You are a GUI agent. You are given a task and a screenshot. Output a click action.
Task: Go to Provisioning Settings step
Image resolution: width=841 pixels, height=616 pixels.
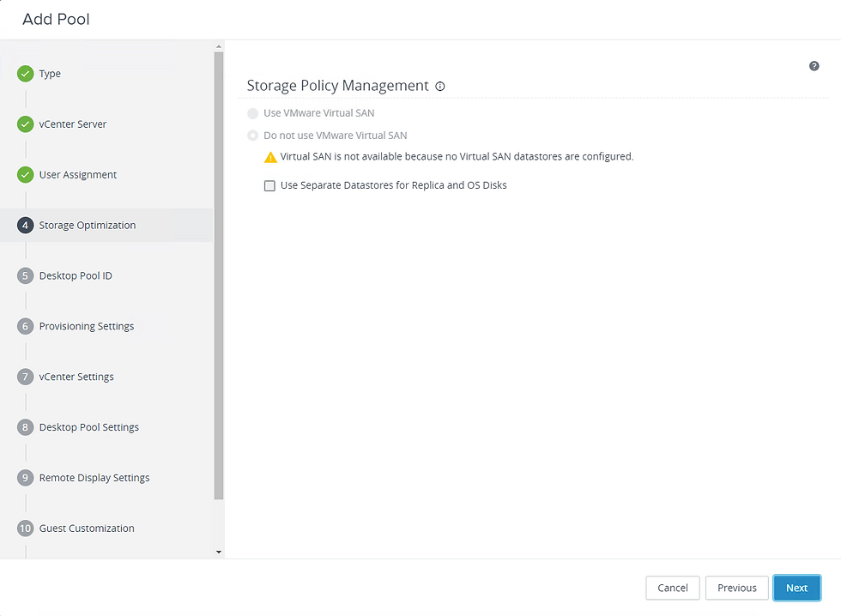(87, 326)
